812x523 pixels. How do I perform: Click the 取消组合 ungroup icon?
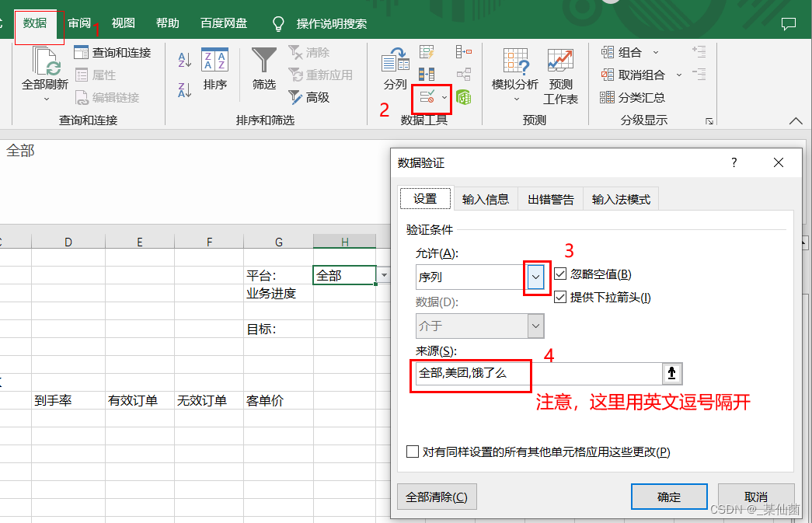point(607,75)
